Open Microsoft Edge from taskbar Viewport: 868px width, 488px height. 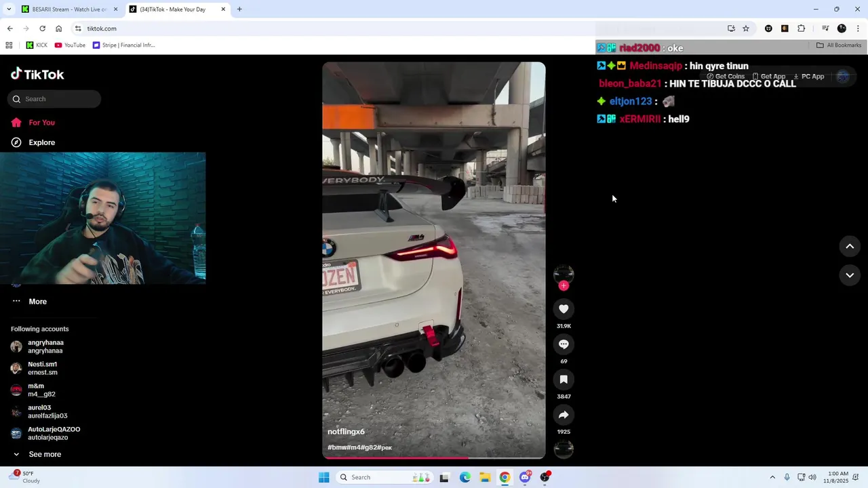(x=465, y=477)
